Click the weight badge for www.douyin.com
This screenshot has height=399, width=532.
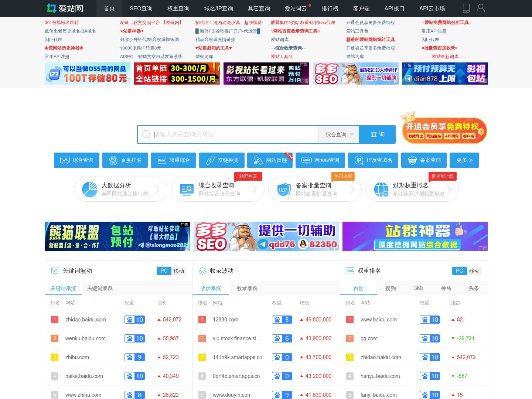pos(282,395)
